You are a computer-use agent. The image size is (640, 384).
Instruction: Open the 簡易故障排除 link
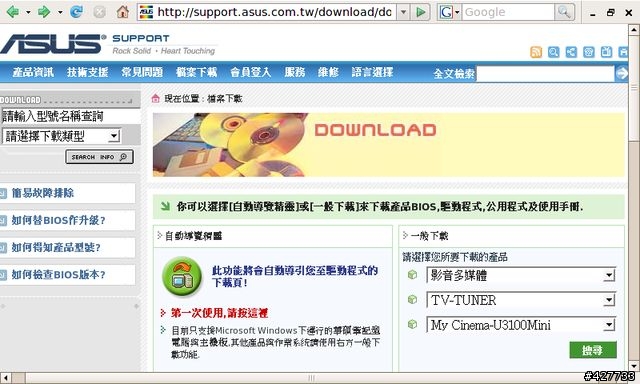[x=43, y=193]
